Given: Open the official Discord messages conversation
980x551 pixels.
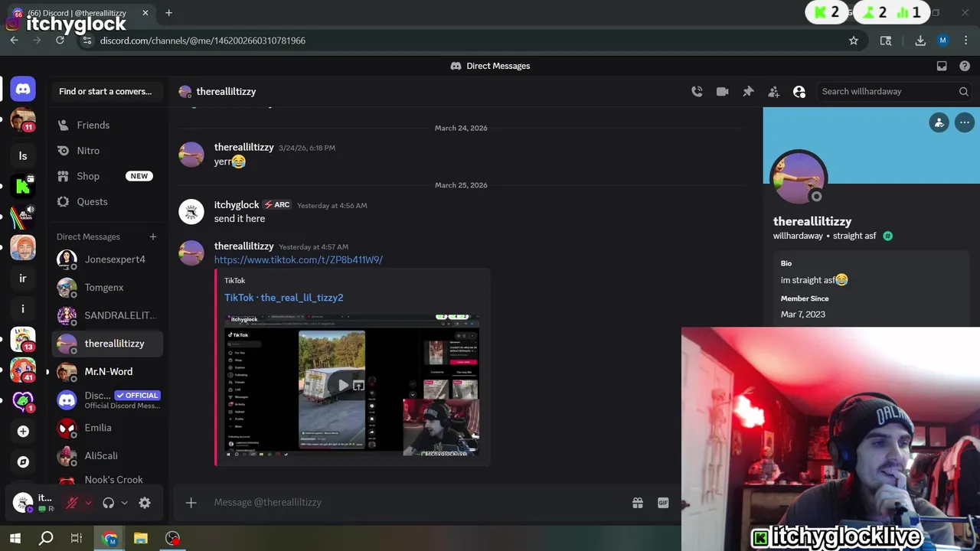Looking at the screenshot, I should click(107, 399).
